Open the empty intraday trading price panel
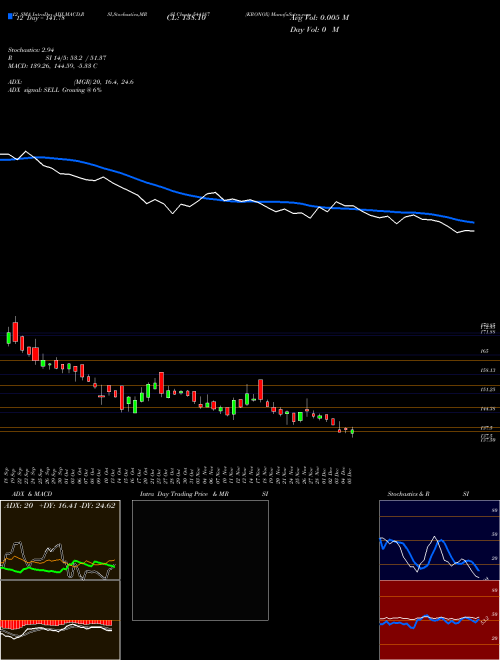This screenshot has width=500, height=660. pos(200,560)
